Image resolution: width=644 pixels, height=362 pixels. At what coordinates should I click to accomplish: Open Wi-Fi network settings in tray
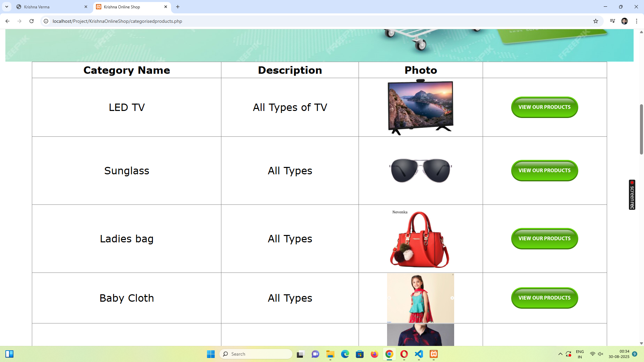[593, 354]
